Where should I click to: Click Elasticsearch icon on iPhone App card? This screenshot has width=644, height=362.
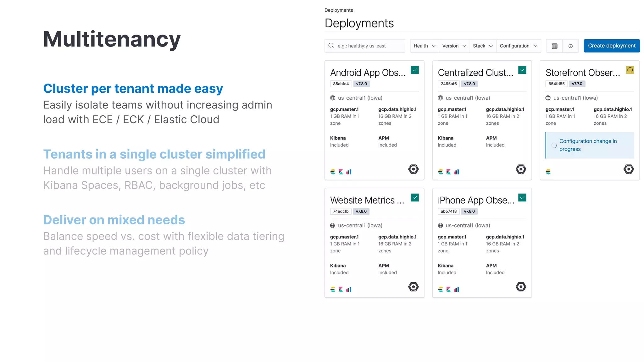tap(441, 289)
